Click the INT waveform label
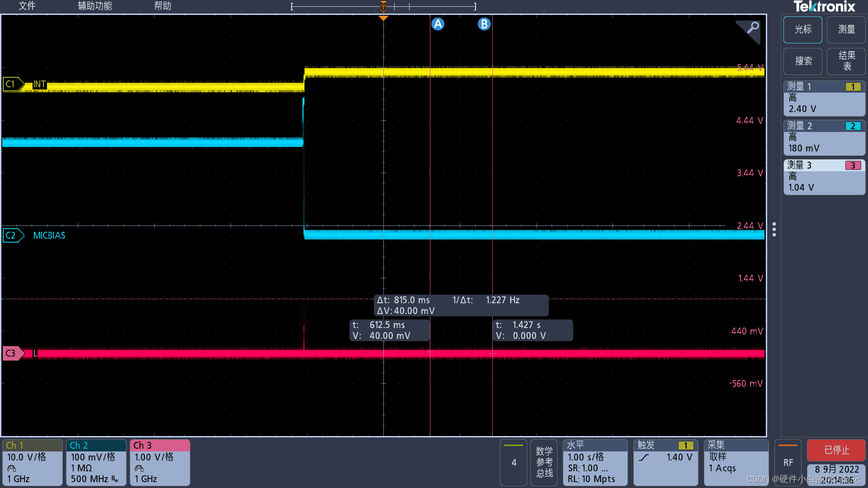 (39, 84)
